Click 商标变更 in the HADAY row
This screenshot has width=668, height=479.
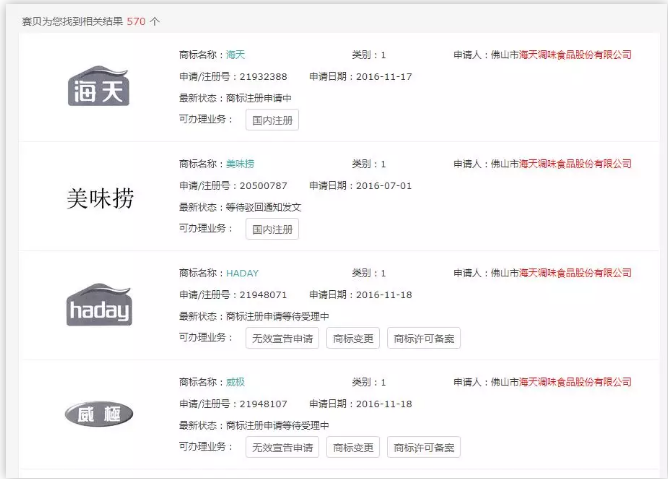(x=353, y=338)
